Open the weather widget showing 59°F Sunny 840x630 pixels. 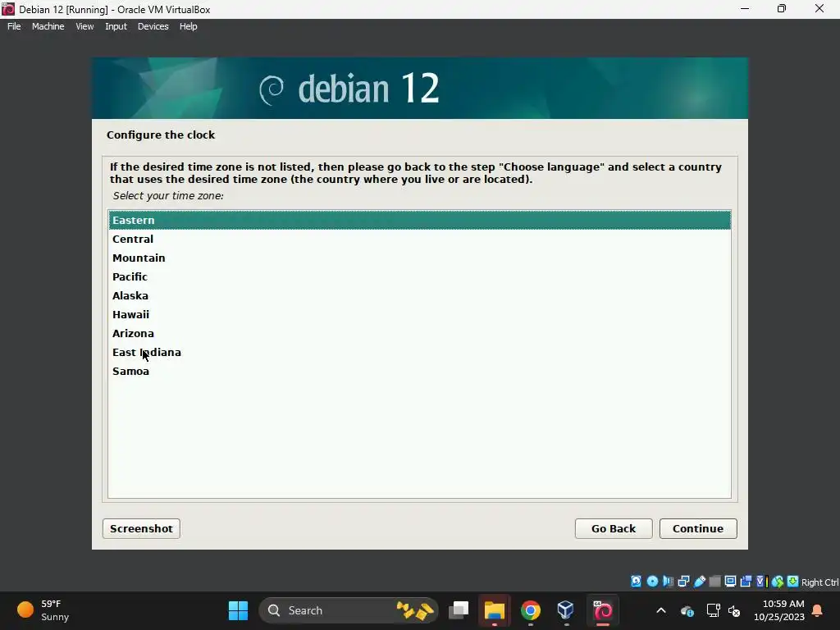[43, 610]
